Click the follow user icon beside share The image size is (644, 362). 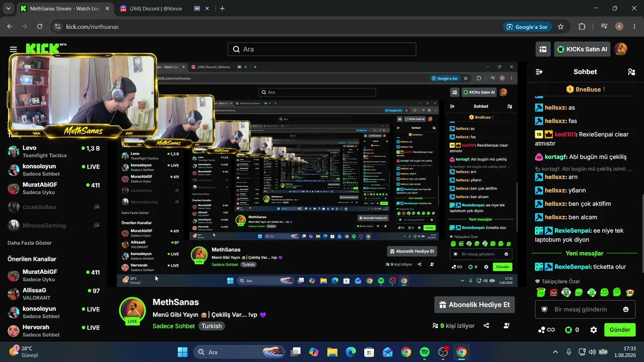point(507,325)
